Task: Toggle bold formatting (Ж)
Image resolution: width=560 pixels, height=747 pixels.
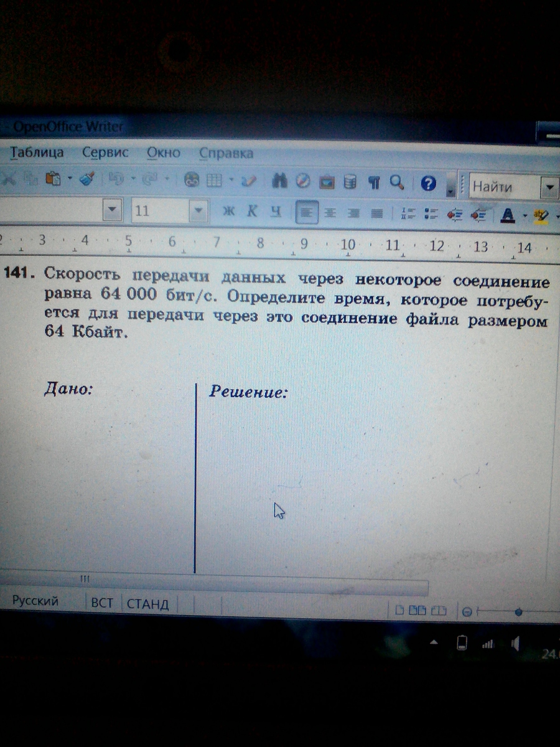Action: click(x=228, y=211)
